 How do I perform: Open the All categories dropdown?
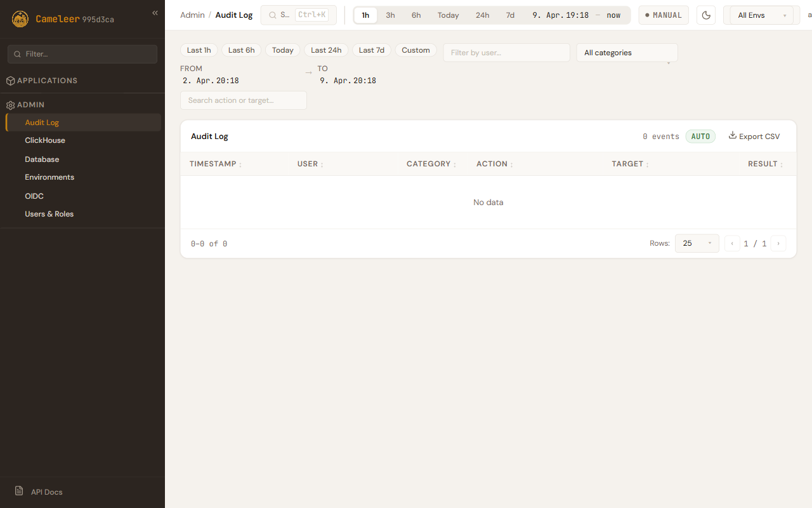[626, 53]
